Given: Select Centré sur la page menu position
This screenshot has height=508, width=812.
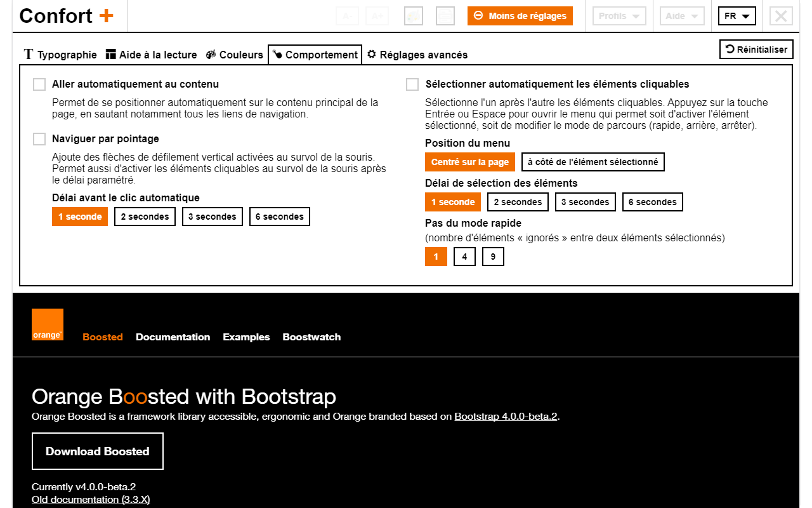Looking at the screenshot, I should [470, 162].
